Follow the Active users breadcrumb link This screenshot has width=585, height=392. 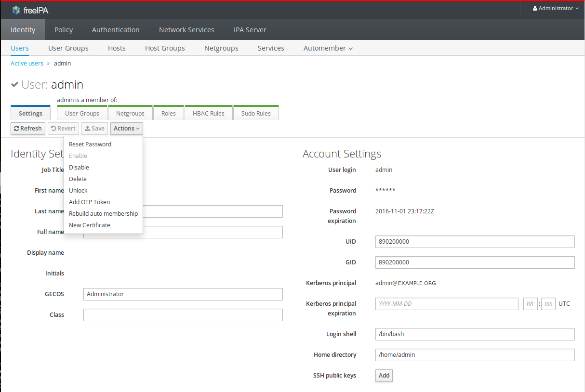(27, 64)
